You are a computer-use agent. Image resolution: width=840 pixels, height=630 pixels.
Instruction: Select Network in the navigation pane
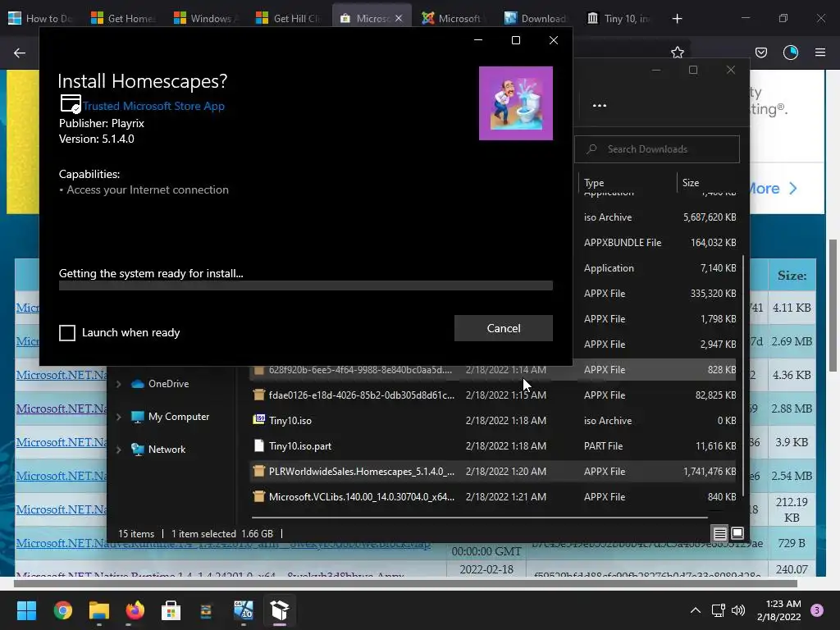(167, 450)
